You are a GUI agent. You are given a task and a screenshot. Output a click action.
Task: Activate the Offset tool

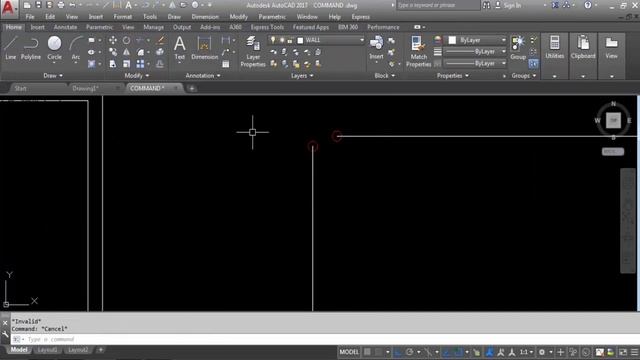(160, 64)
